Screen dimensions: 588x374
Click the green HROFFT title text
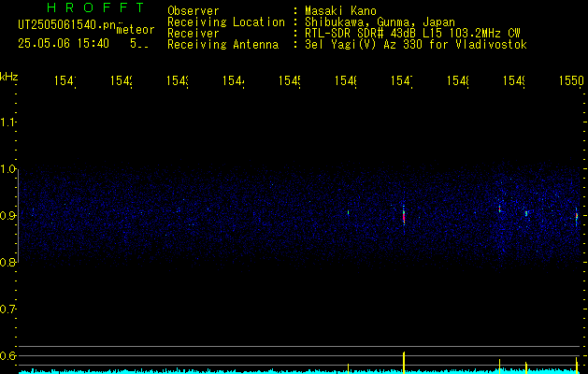[x=96, y=7]
